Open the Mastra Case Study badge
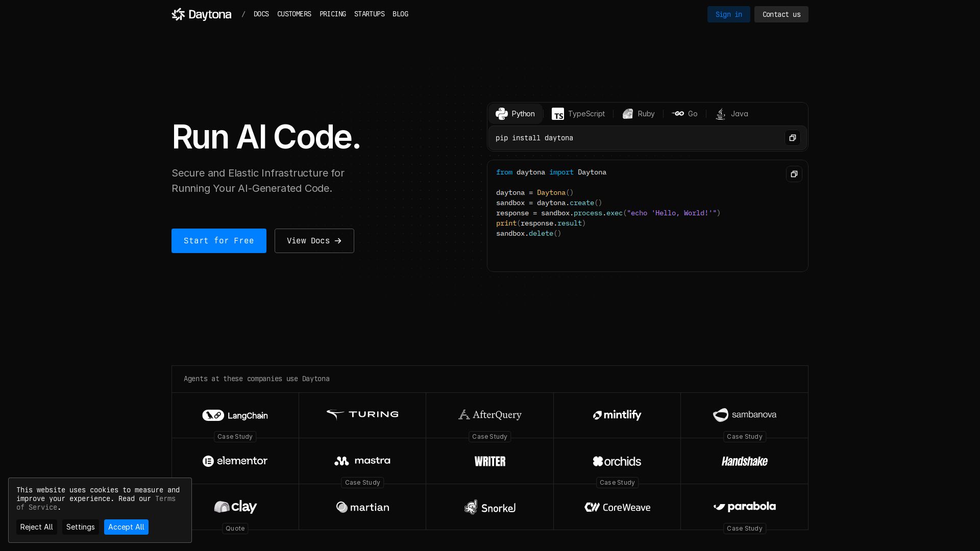This screenshot has height=551, width=980. click(362, 483)
